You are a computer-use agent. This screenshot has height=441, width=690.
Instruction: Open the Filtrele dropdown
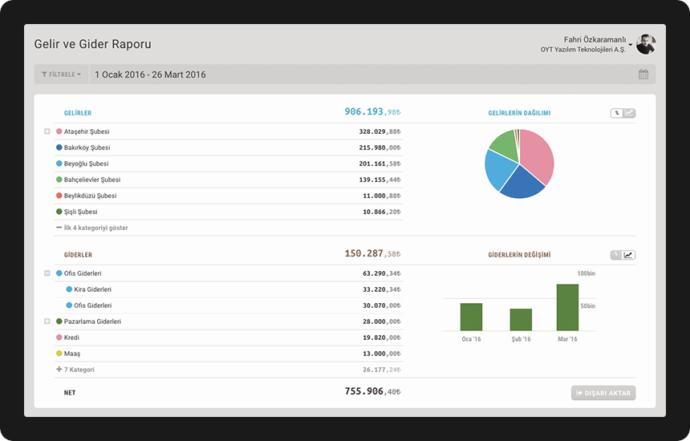click(x=61, y=74)
